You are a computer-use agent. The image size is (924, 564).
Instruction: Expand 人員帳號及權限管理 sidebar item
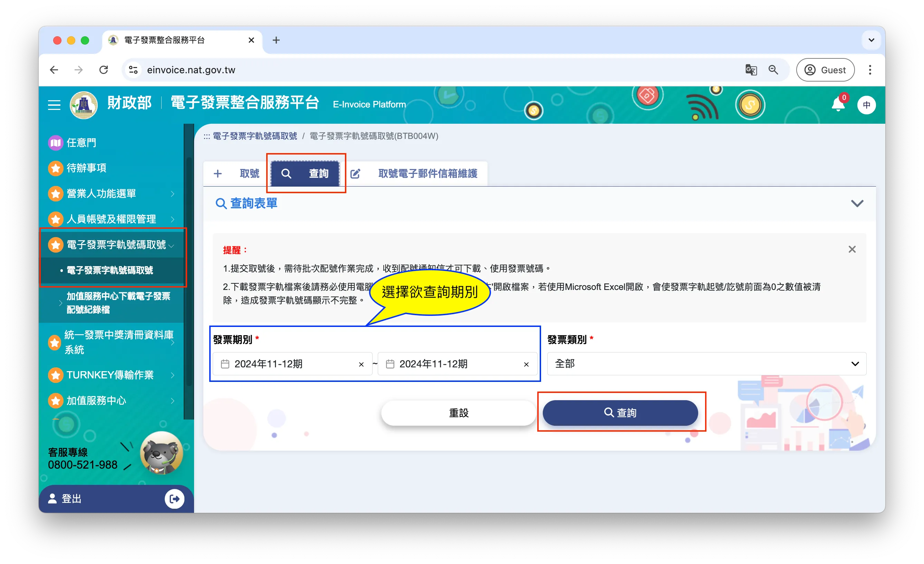pyautogui.click(x=173, y=219)
